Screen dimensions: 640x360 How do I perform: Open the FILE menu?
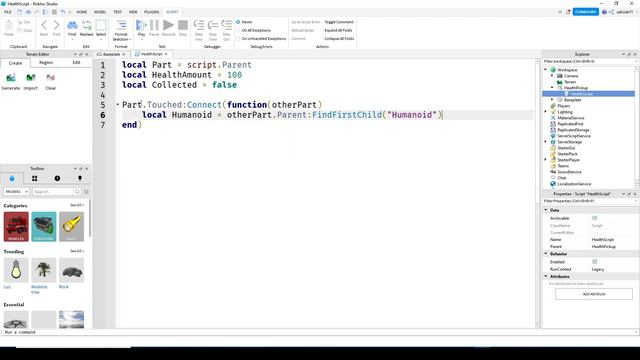coord(8,12)
